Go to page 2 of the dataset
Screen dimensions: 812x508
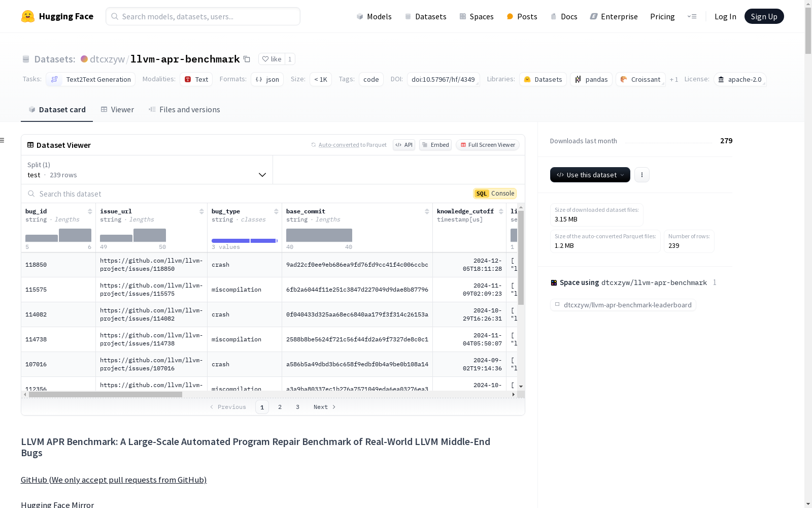(280, 407)
